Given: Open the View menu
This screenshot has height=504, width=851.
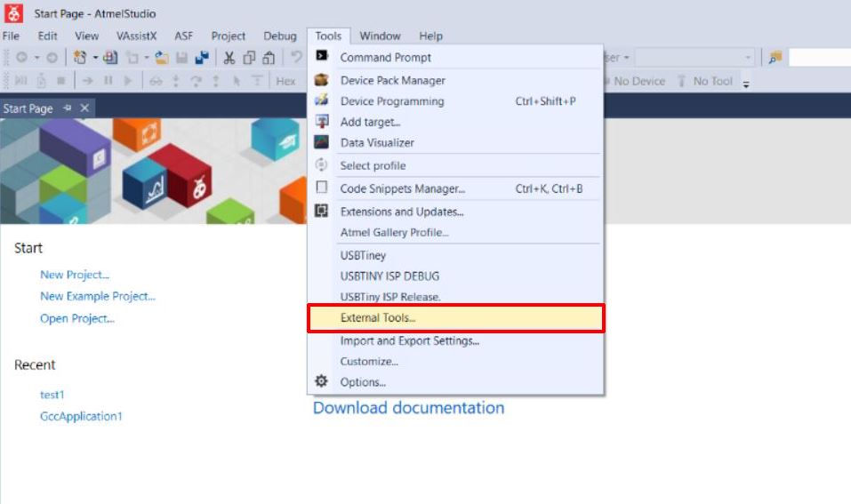Looking at the screenshot, I should [x=87, y=36].
